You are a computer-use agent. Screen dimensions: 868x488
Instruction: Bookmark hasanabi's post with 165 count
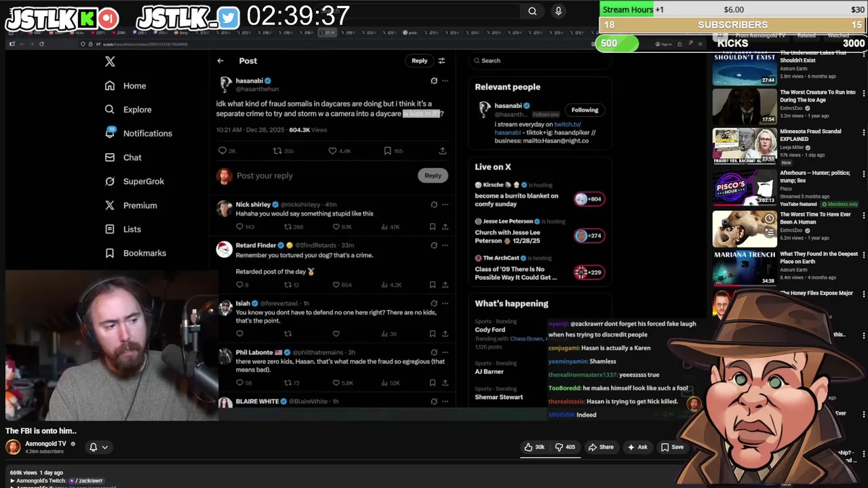pos(388,150)
